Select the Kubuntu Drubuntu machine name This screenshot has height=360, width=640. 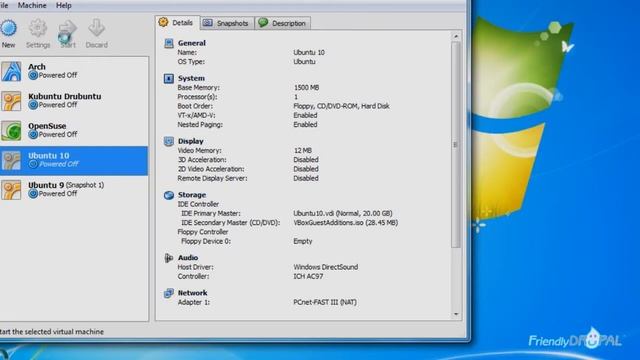[64, 96]
